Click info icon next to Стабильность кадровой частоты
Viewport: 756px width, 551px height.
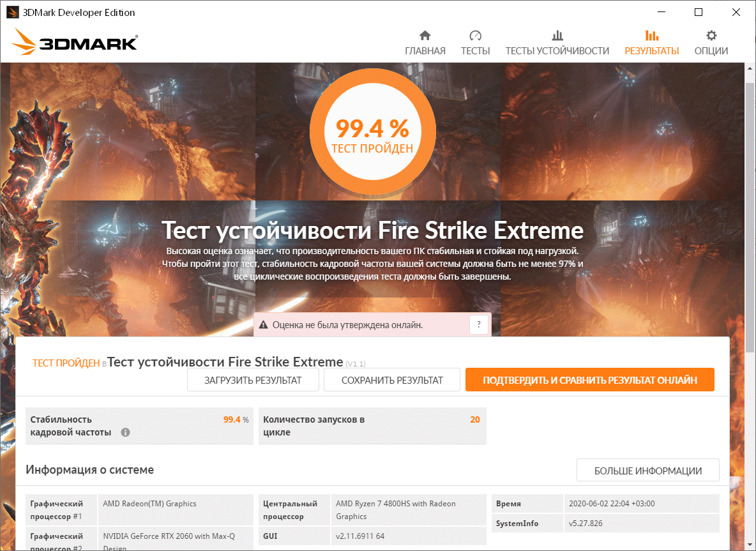pos(125,432)
